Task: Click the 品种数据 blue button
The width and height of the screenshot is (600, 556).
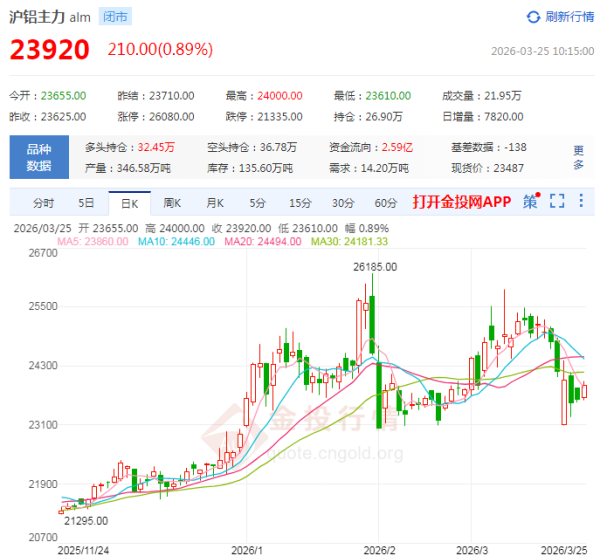Action: click(39, 157)
